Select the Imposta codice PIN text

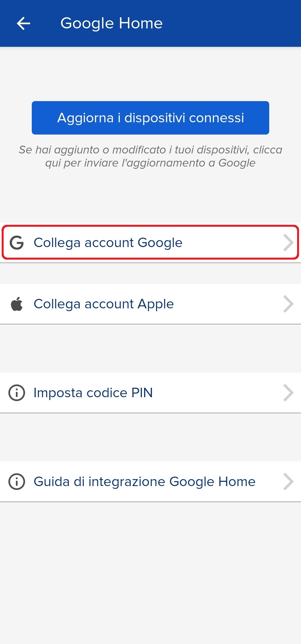93,393
